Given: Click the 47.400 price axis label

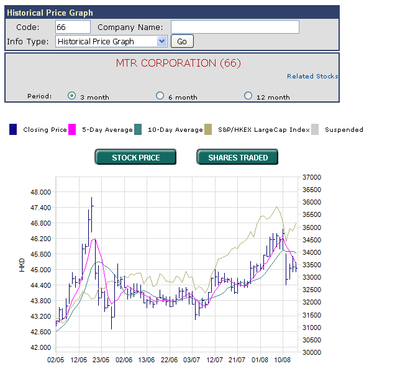Looking at the screenshot, I should (x=41, y=208).
